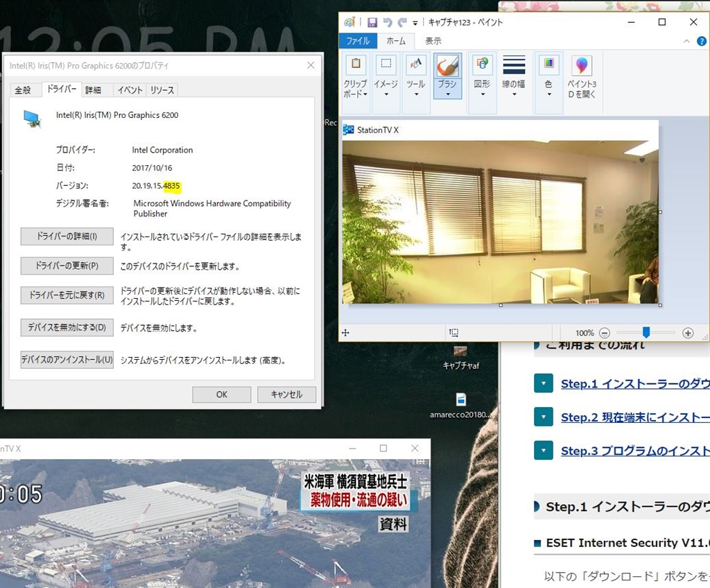Open the 線の幅 line width menu
The width and height of the screenshot is (710, 588).
point(514,77)
